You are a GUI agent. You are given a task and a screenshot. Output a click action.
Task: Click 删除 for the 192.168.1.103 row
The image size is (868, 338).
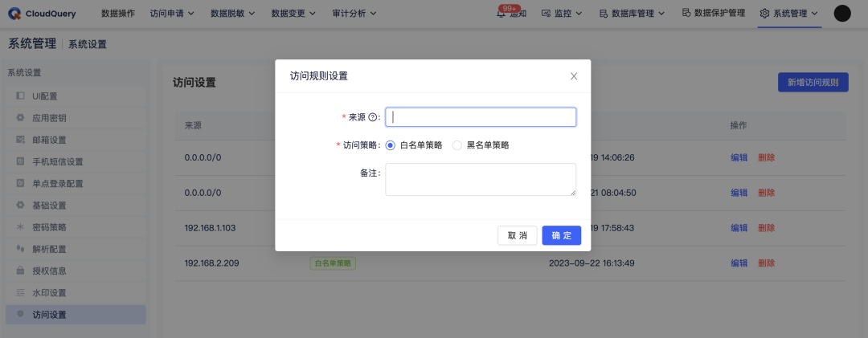click(766, 228)
